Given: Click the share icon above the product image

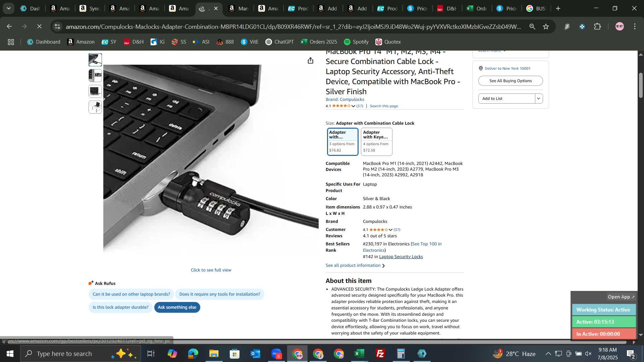Looking at the screenshot, I should 311,60.
